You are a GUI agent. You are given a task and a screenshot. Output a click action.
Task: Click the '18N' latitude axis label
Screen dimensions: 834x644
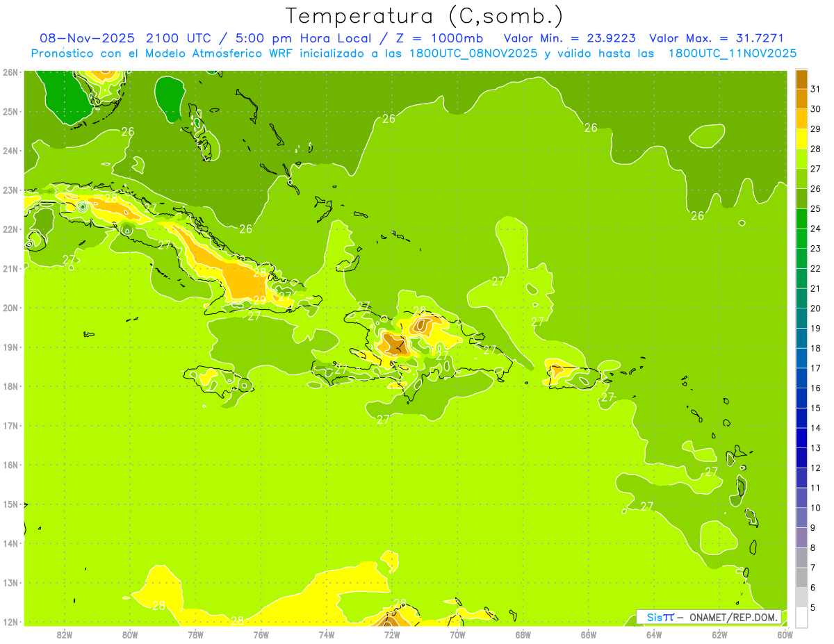(10, 386)
